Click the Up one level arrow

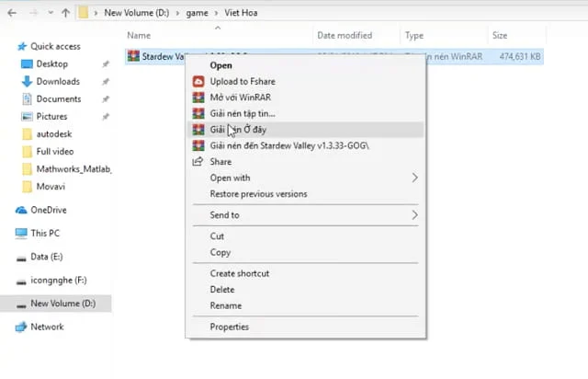point(65,13)
